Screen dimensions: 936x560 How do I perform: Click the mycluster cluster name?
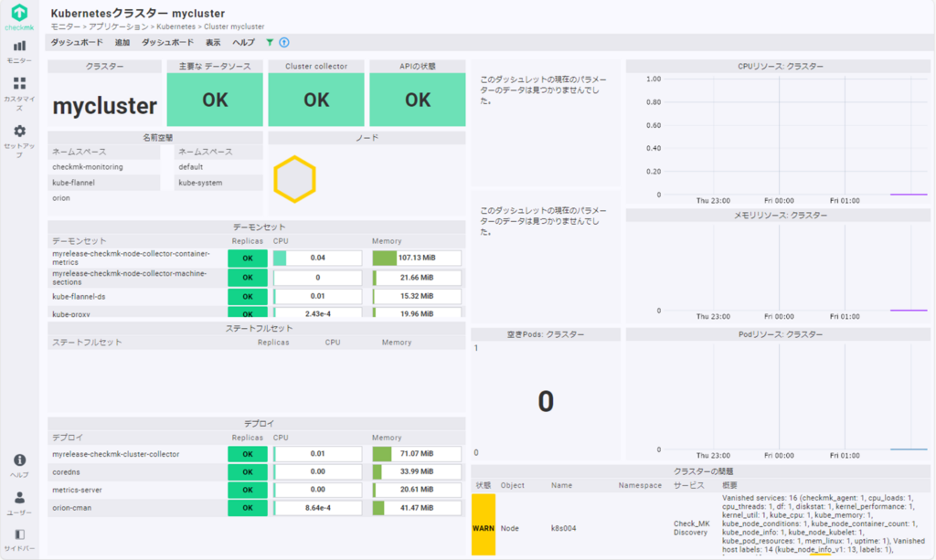[104, 106]
